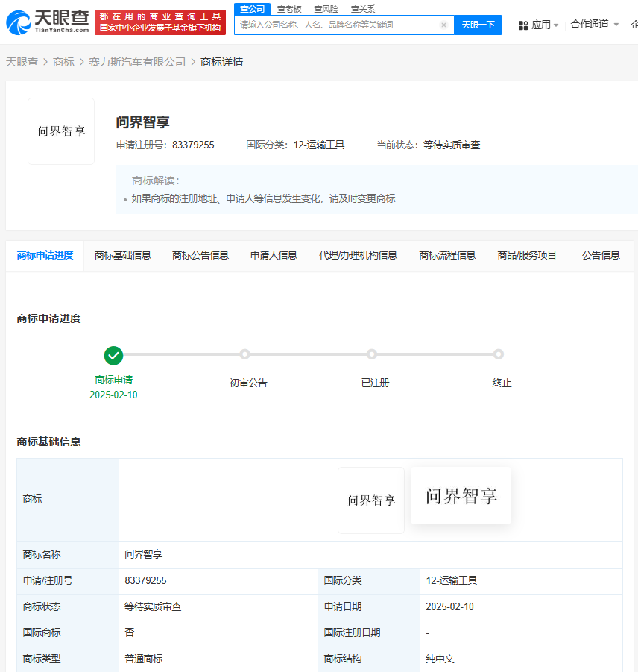Image resolution: width=638 pixels, height=672 pixels.
Task: Open the 商品/服务项目 tab
Action: pos(527,255)
